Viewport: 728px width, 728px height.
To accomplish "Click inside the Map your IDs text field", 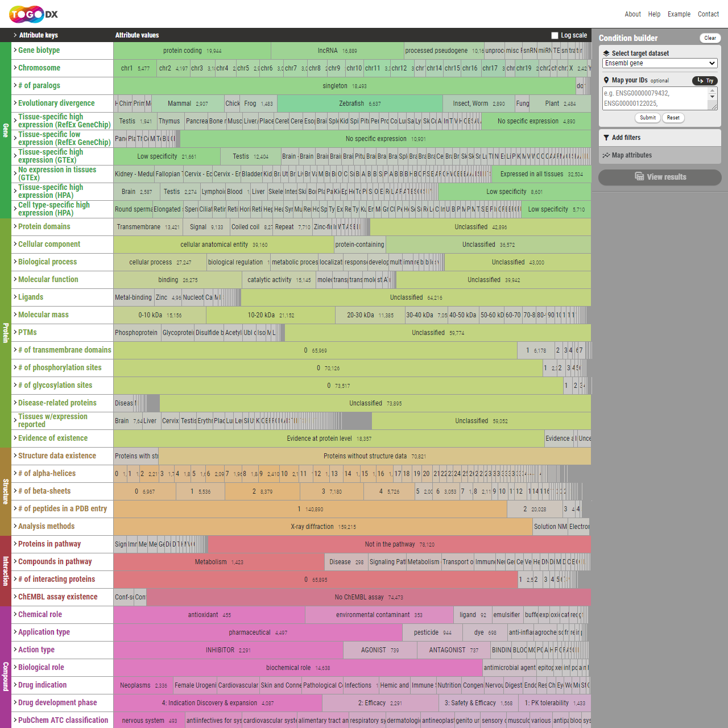I will click(654, 98).
